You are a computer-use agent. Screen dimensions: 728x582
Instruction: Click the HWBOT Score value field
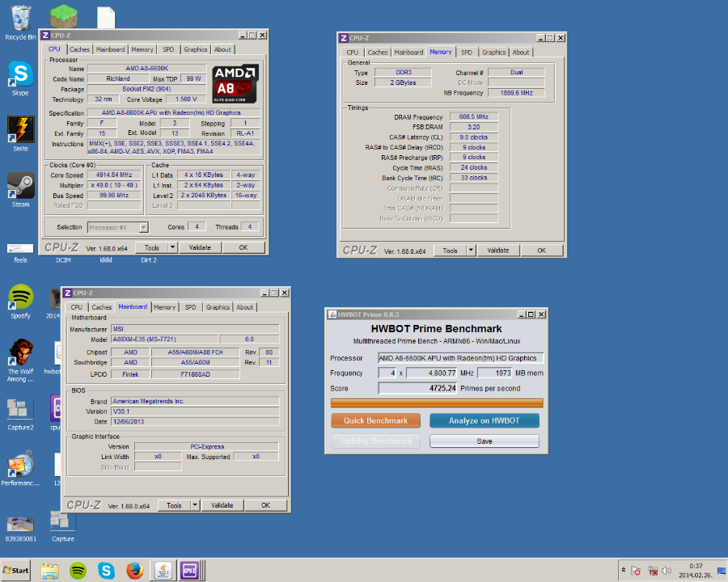click(x=418, y=388)
